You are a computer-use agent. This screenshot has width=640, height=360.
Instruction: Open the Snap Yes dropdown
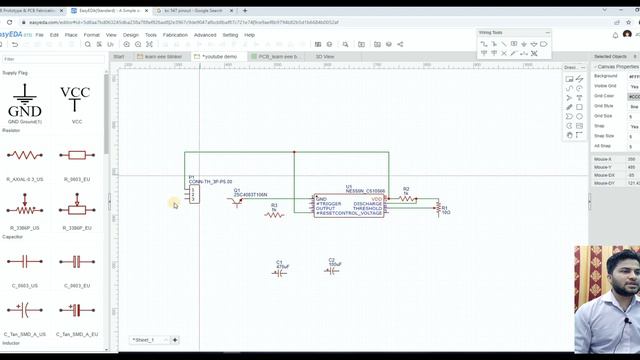point(634,127)
